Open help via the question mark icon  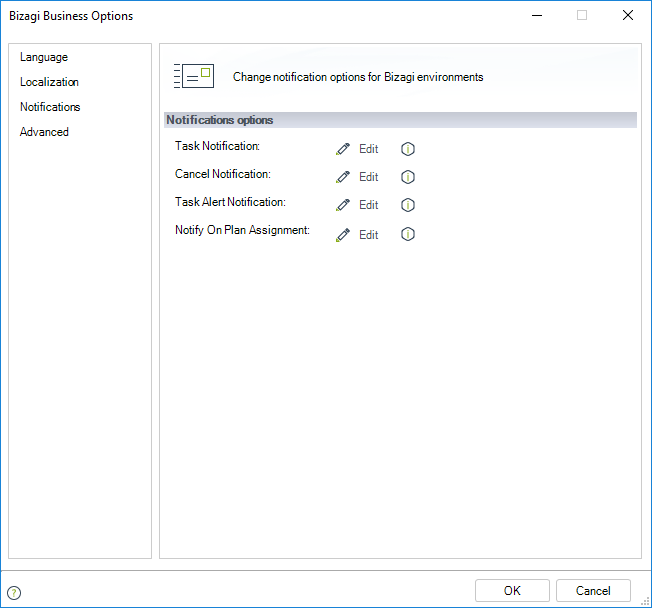point(14,593)
